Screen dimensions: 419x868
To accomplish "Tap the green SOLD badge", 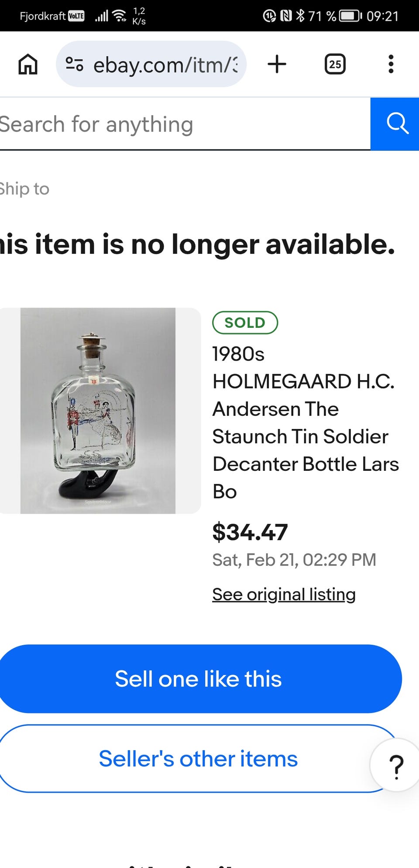I will click(245, 323).
